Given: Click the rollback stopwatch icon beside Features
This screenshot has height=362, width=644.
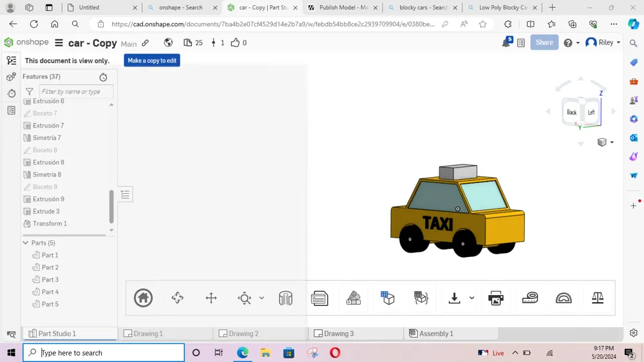Looking at the screenshot, I should tap(103, 77).
